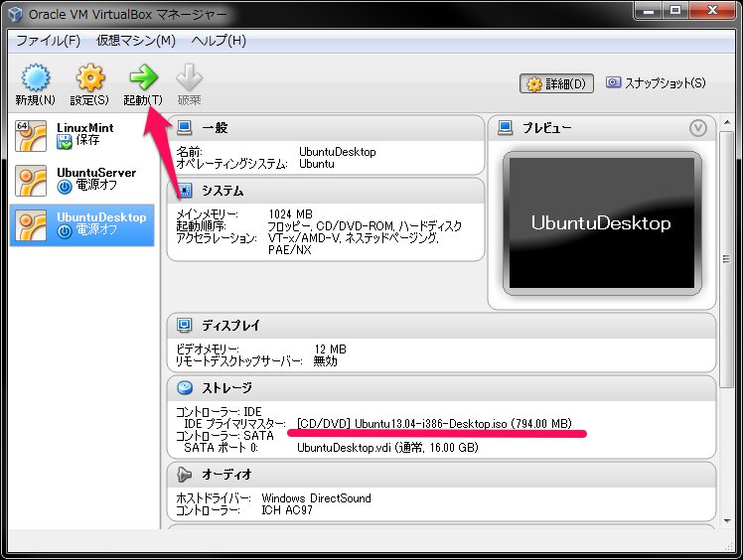Click the 新規(N) new machine icon

click(35, 77)
